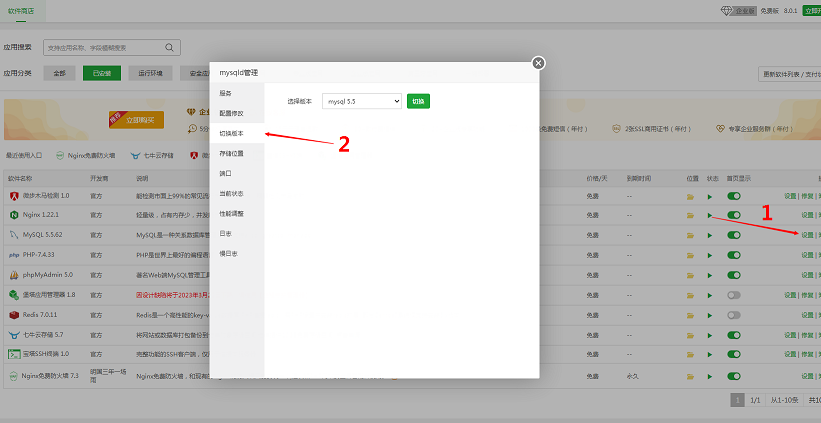Click the play status icon for phpMyAdmin
This screenshot has width=821, height=423.
tap(710, 275)
